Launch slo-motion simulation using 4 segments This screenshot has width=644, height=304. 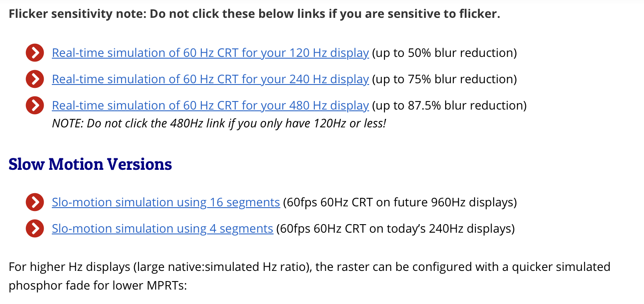[162, 229]
